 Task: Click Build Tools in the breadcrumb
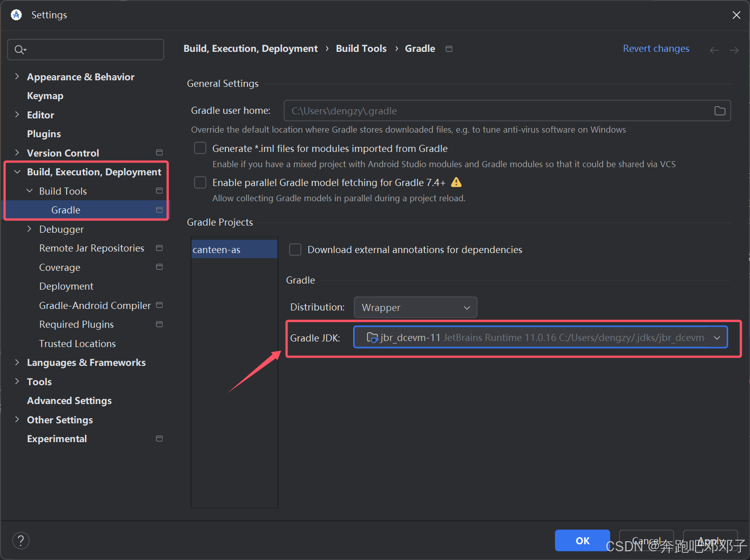[361, 48]
